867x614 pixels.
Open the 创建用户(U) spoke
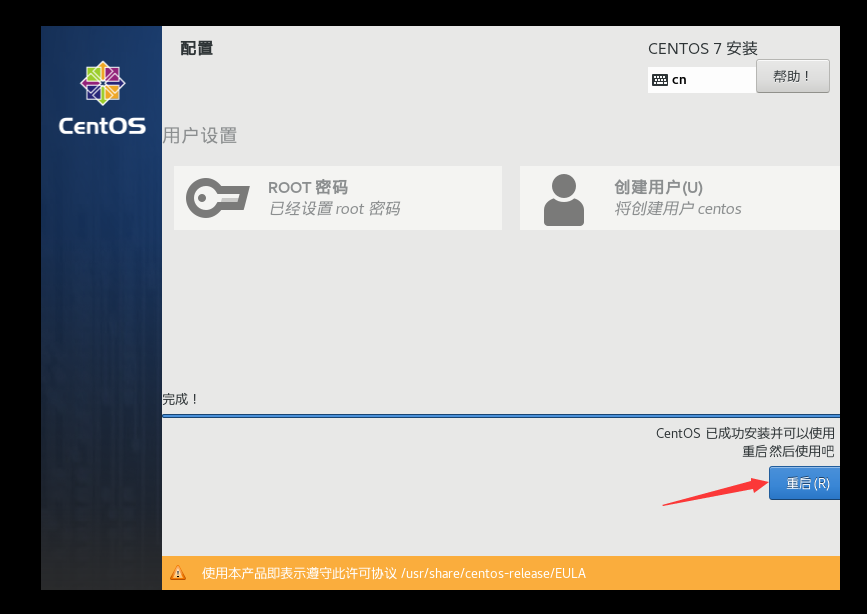pos(680,198)
